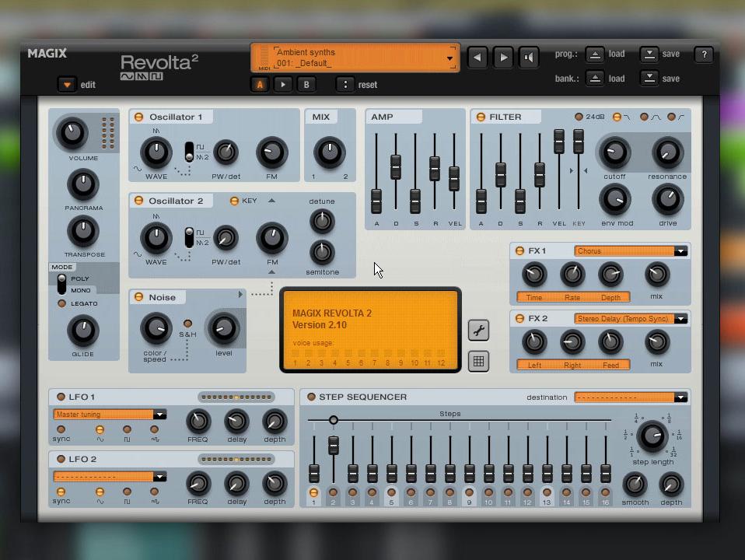Toggle Oscillator 1 on/off

[138, 117]
